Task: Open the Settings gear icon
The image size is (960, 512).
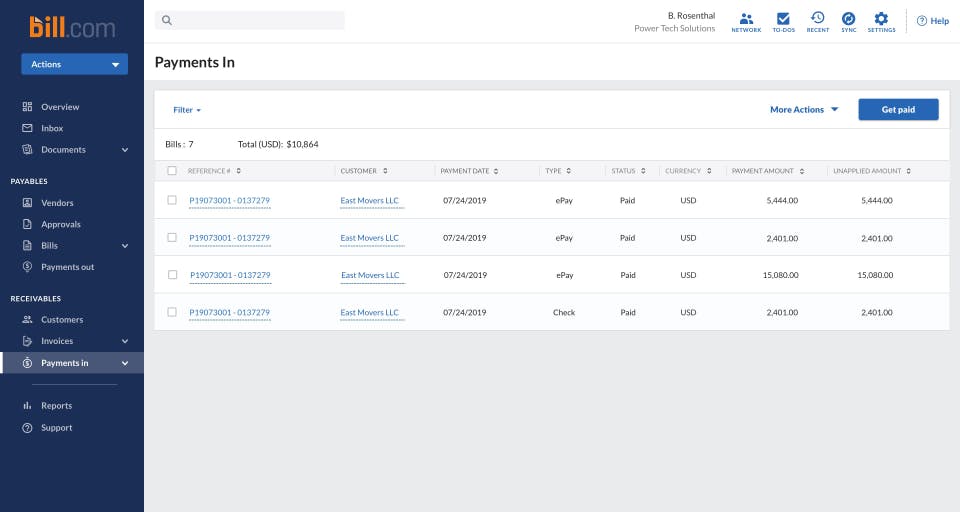Action: [881, 19]
